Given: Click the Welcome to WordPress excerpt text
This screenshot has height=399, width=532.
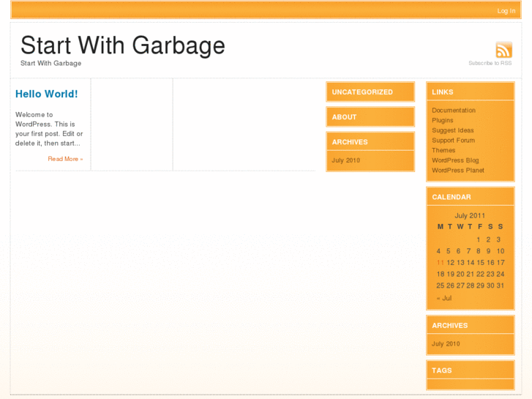Looking at the screenshot, I should click(49, 129).
